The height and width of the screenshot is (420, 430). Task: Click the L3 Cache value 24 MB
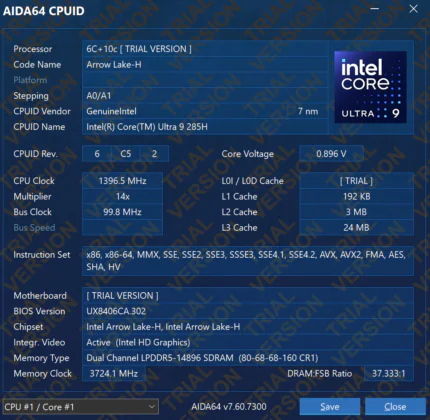(x=356, y=228)
